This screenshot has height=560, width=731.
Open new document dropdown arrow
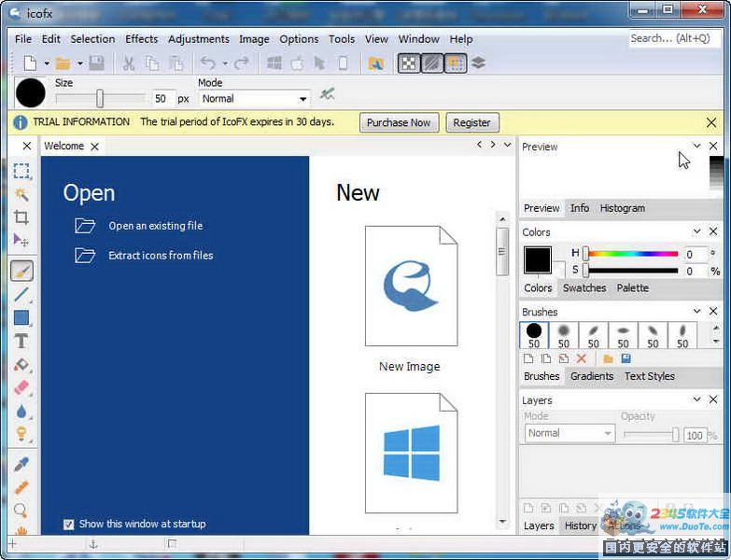tap(47, 63)
